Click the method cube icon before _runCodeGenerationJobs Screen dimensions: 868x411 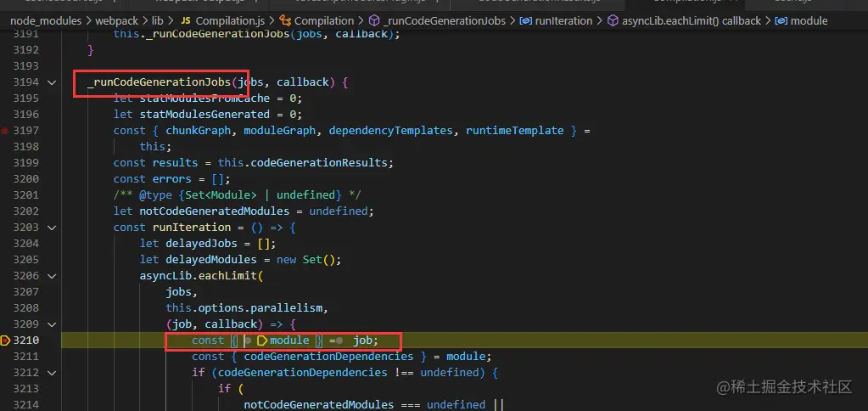[x=374, y=21]
